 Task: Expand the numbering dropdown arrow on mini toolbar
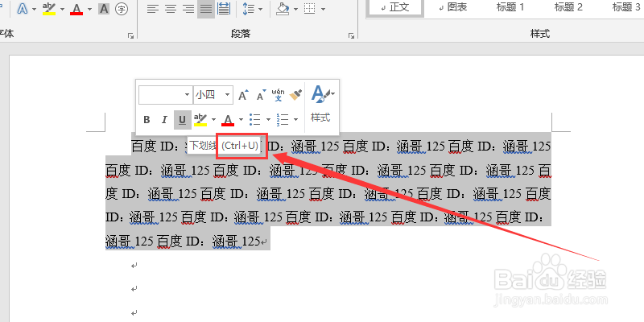tap(295, 120)
